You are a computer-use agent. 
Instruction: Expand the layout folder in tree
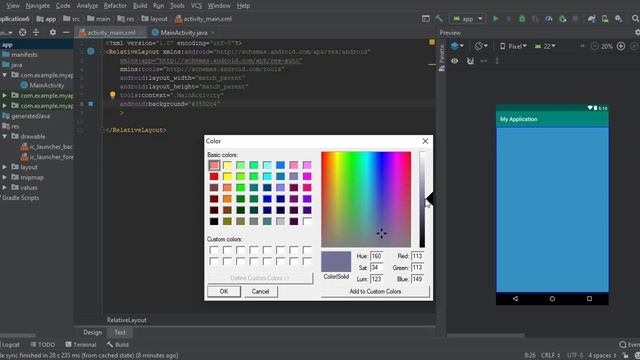tap(5, 167)
